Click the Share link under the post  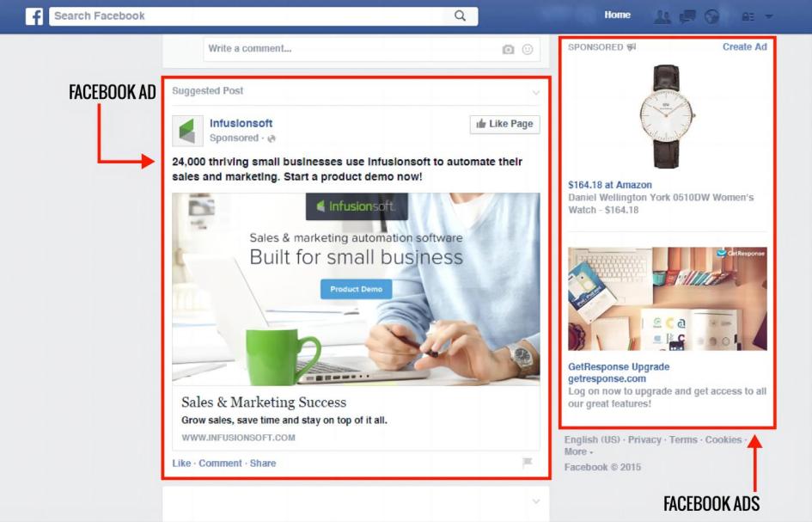263,463
